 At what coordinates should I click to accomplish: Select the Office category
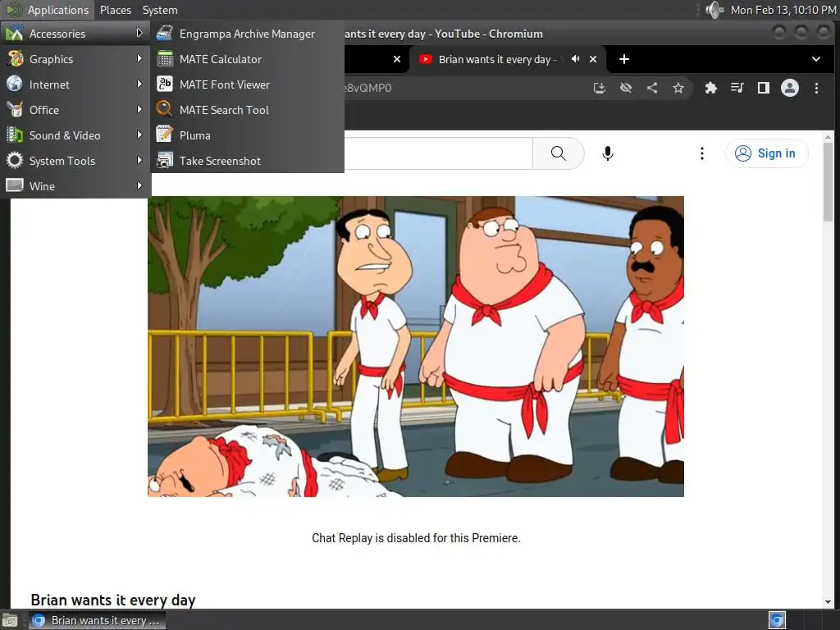click(x=75, y=110)
